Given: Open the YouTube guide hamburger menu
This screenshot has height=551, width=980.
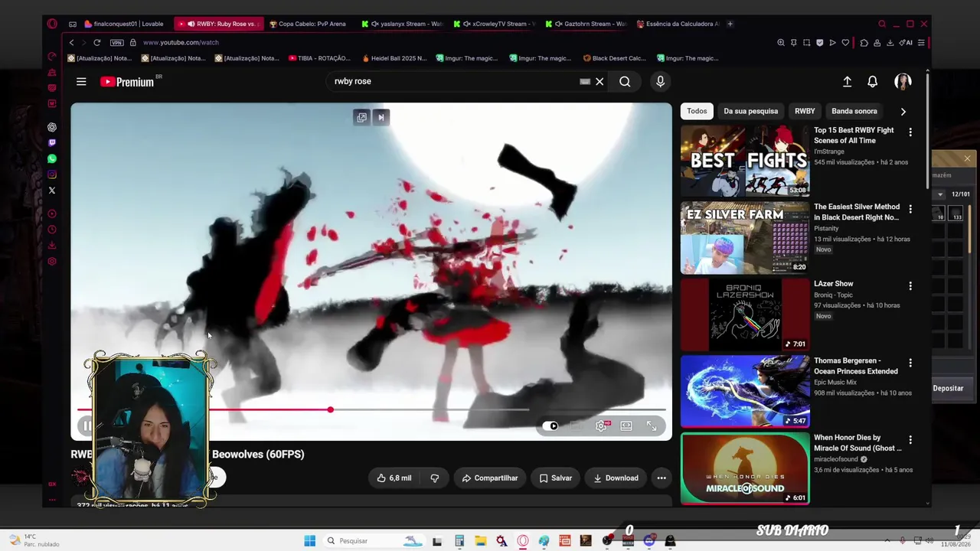Looking at the screenshot, I should coord(81,82).
